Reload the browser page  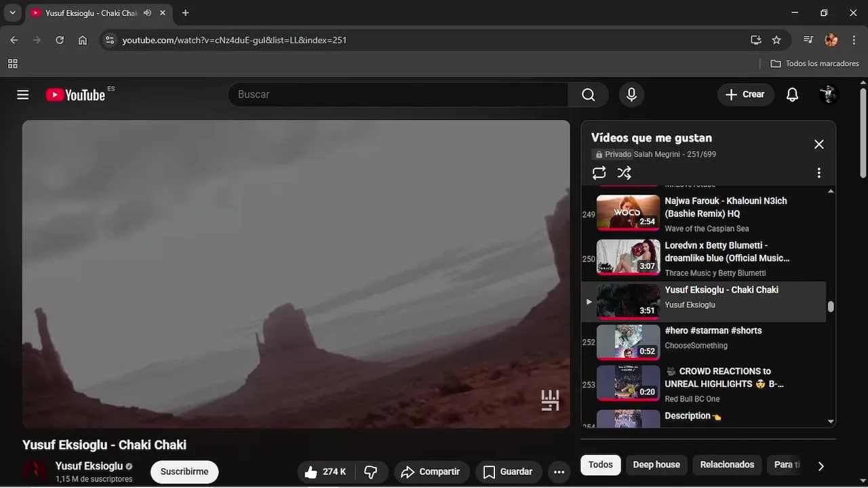point(60,40)
